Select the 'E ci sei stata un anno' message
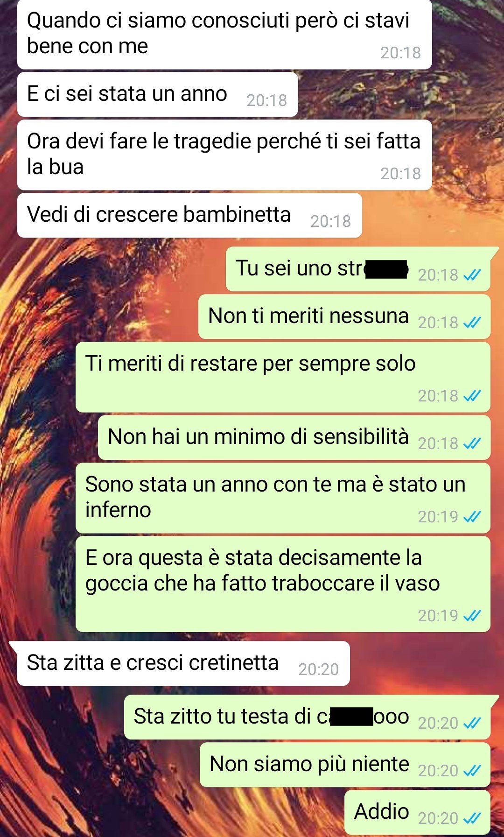The height and width of the screenshot is (837, 504). coord(157,94)
